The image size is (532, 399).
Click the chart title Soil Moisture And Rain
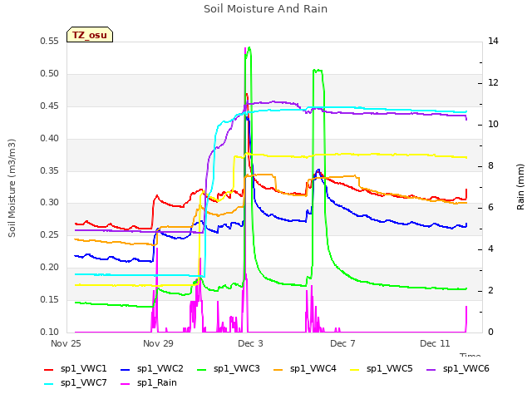point(266,8)
